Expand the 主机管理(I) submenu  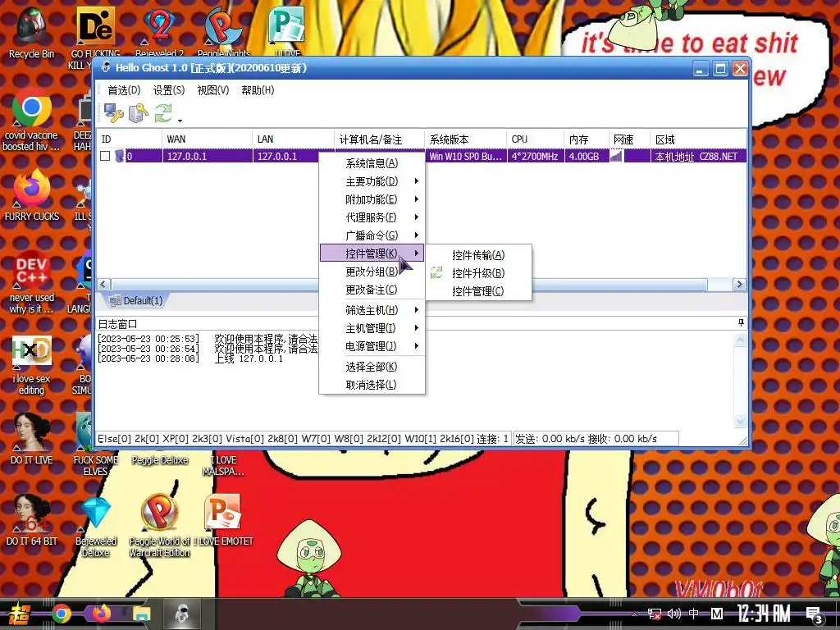click(372, 328)
